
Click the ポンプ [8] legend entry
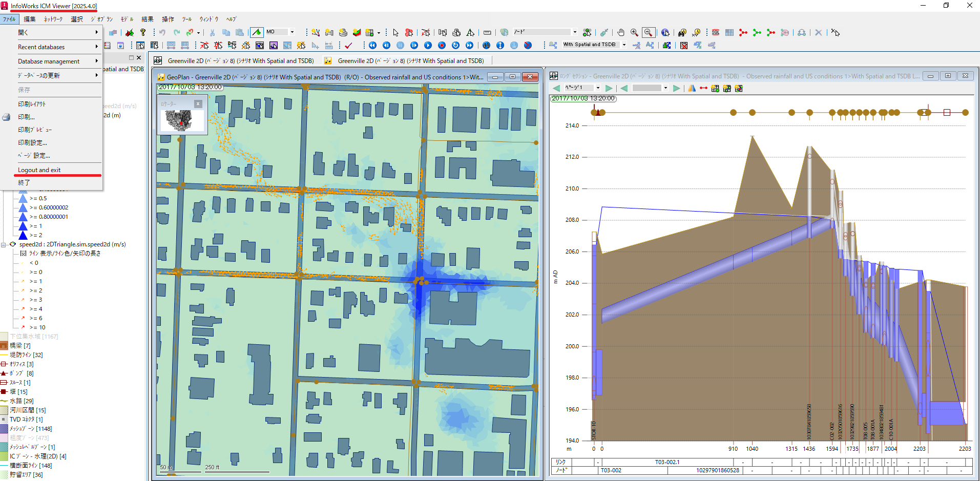click(x=22, y=373)
